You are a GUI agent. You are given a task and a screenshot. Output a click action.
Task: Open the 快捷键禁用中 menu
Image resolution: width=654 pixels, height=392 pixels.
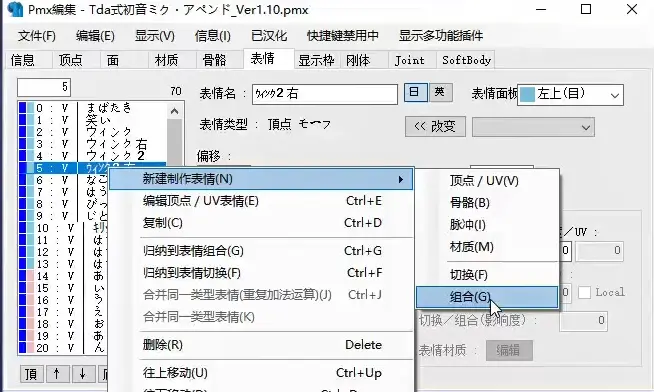pos(343,36)
